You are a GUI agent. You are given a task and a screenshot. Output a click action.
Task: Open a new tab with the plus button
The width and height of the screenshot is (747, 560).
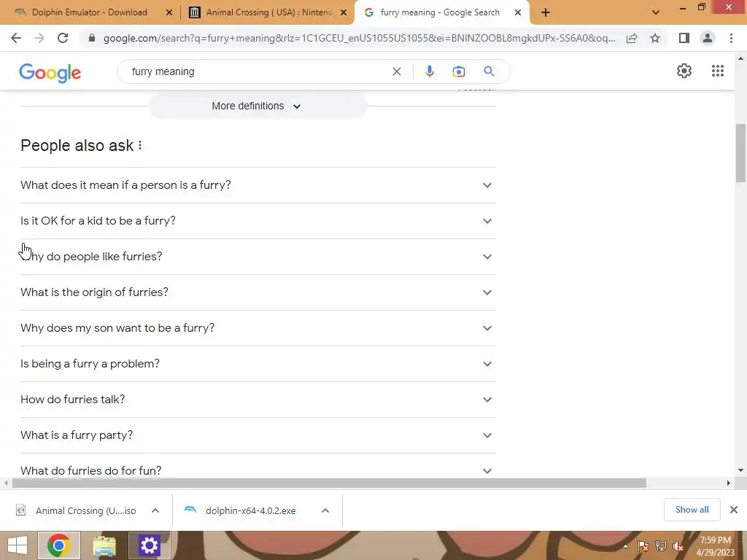(546, 12)
